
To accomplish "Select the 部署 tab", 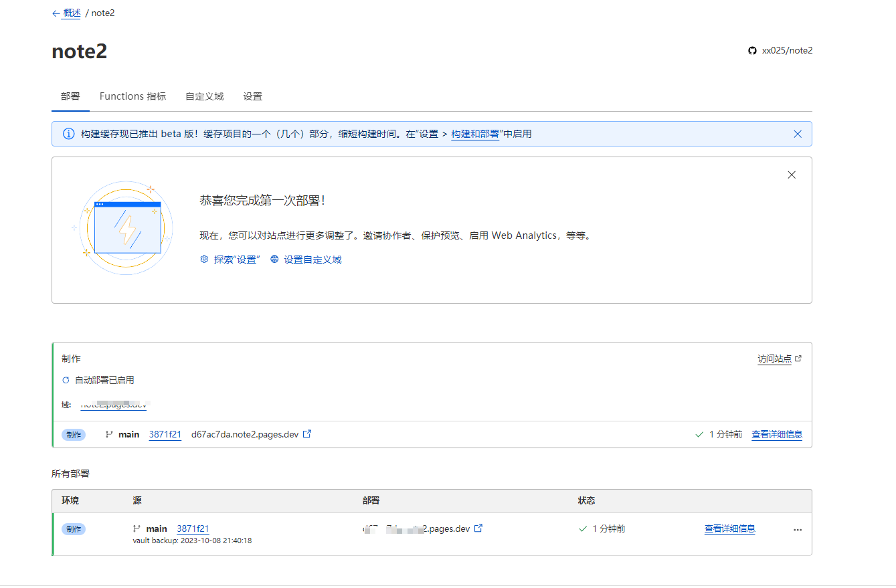I will 70,96.
